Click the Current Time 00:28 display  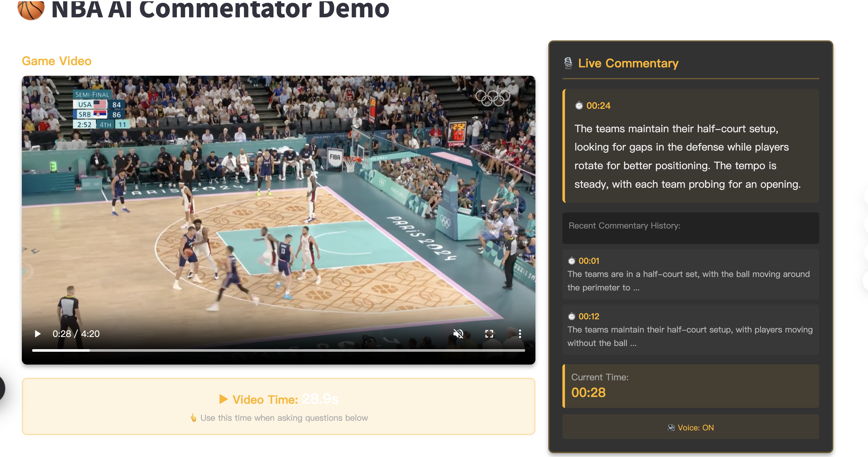click(588, 392)
